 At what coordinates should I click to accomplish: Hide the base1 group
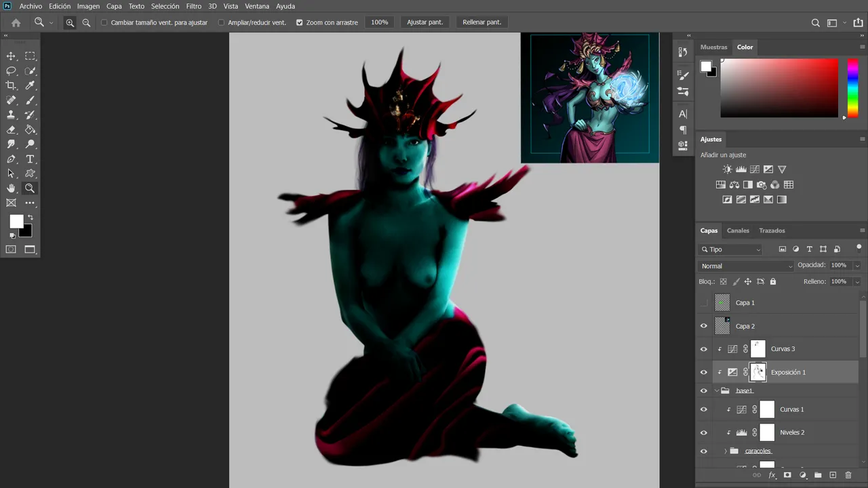(x=703, y=391)
